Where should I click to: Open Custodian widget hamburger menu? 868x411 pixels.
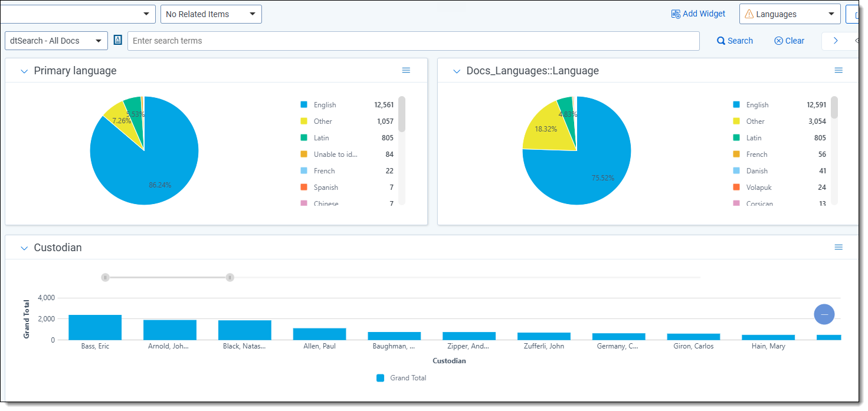coord(838,247)
